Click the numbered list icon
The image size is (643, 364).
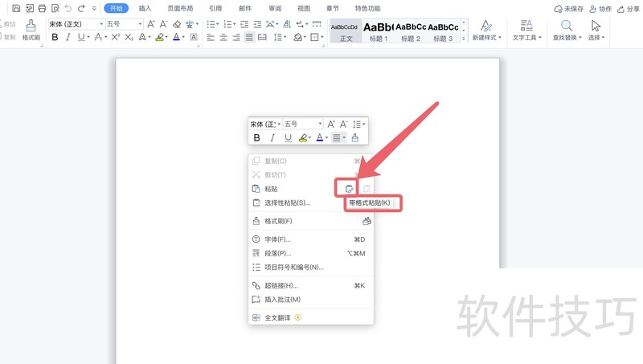(227, 24)
